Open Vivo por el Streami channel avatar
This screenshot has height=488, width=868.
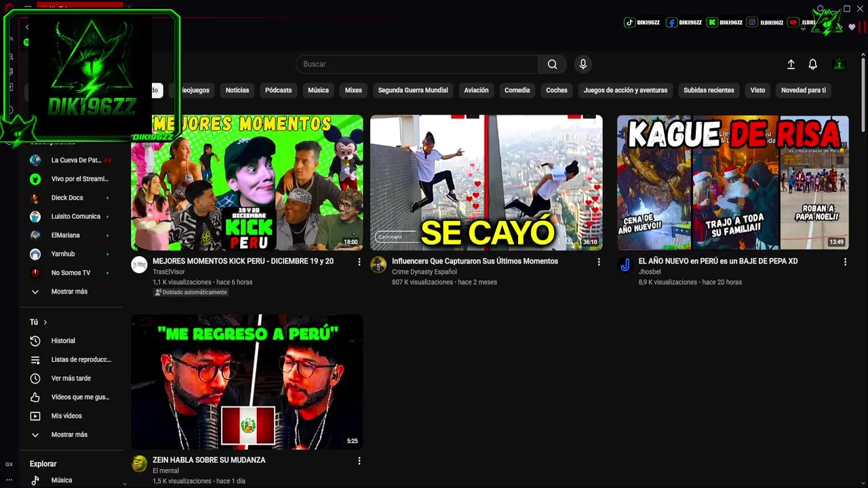pyautogui.click(x=35, y=179)
